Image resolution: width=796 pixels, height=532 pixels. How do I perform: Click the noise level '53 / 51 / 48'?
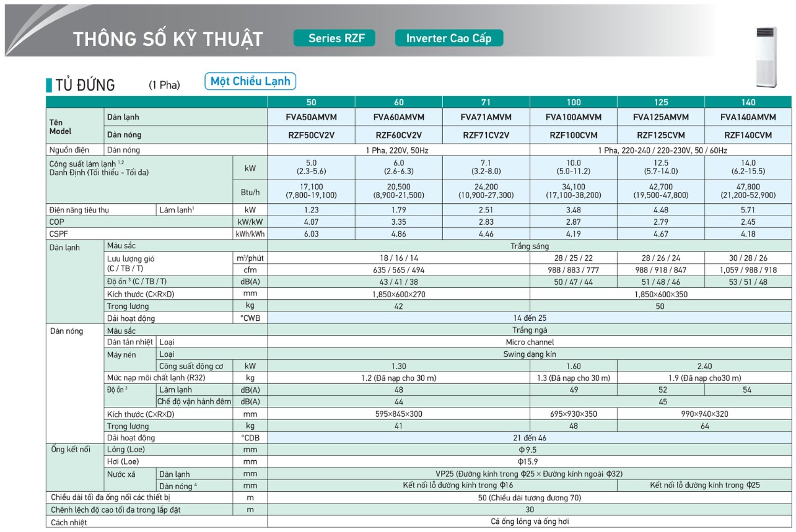[748, 282]
